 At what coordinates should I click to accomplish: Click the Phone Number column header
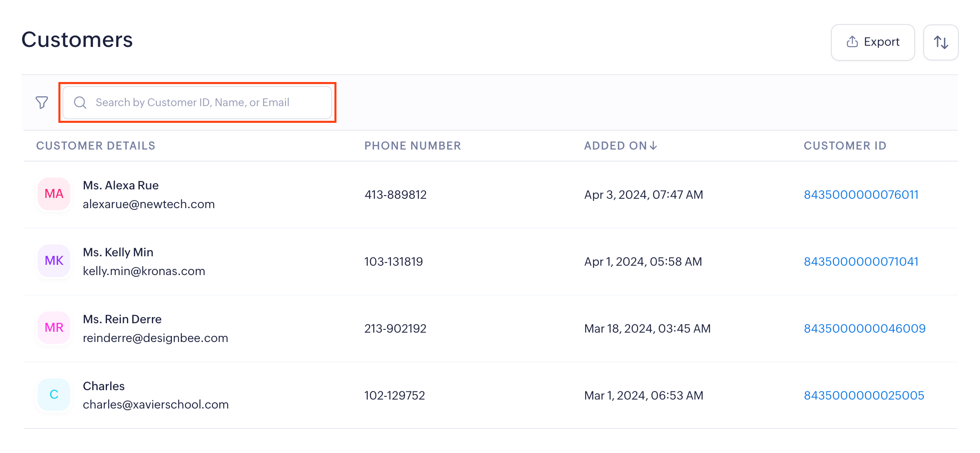pyautogui.click(x=412, y=146)
